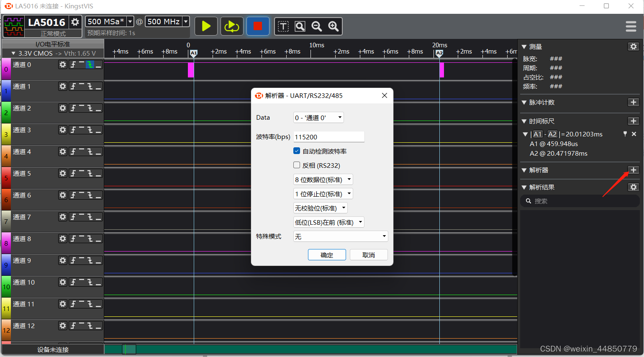Click the A2 @ 20.471978ms entry
This screenshot has height=357, width=644.
tap(558, 153)
